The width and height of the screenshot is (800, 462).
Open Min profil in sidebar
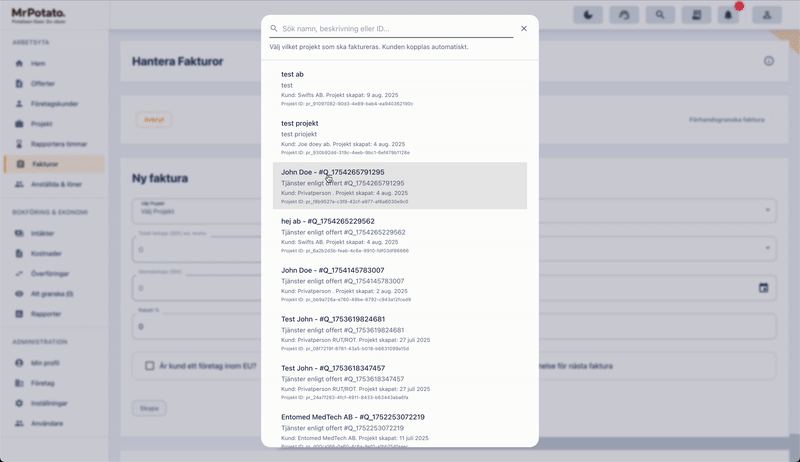(54, 363)
